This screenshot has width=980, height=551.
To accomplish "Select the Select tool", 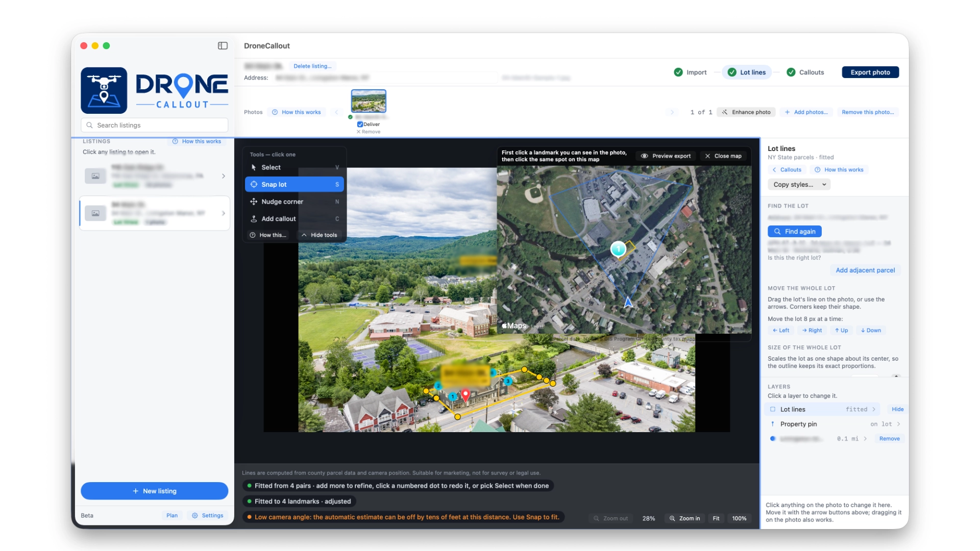I will (x=295, y=167).
